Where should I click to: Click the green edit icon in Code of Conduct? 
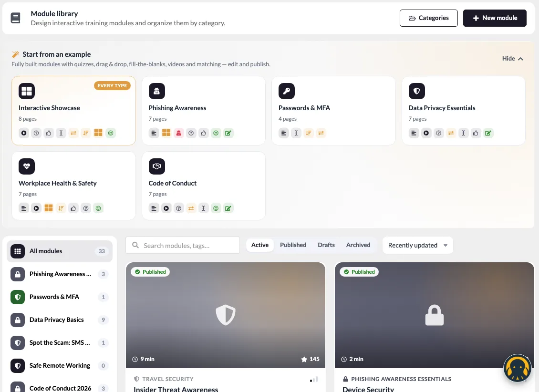pyautogui.click(x=228, y=208)
